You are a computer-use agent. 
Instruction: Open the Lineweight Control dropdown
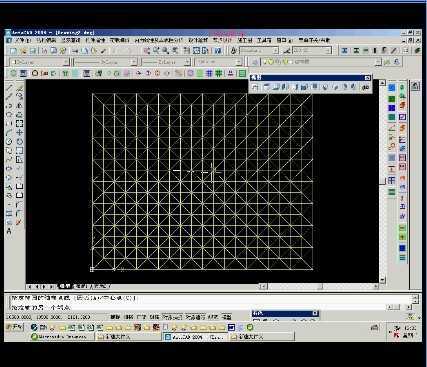pos(166,62)
